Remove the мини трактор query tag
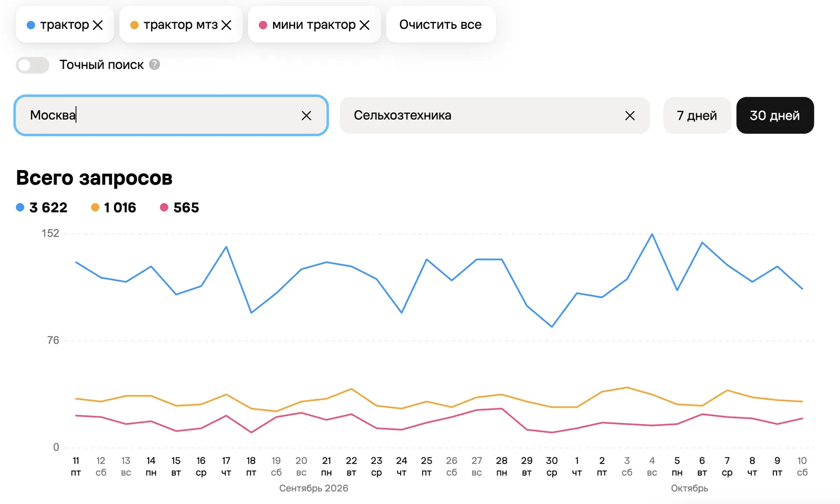This screenshot has width=840, height=504. point(364,25)
